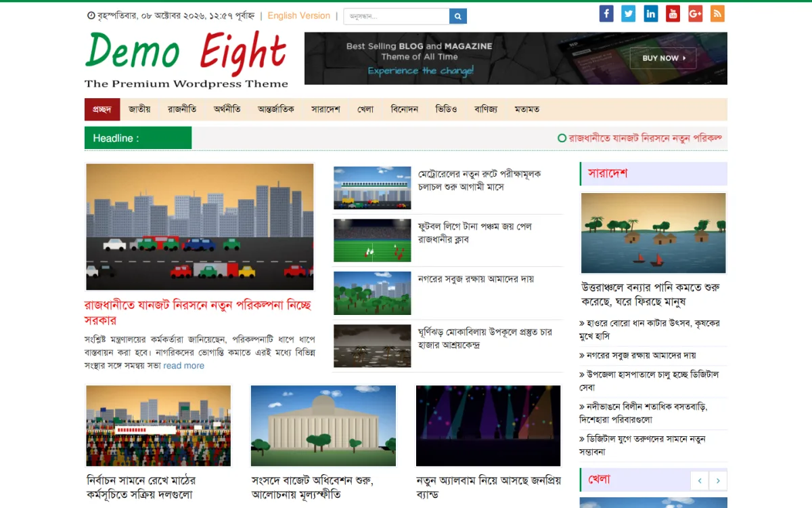Open the cyclone storm thumbnail
812x508 pixels.
[x=372, y=345]
